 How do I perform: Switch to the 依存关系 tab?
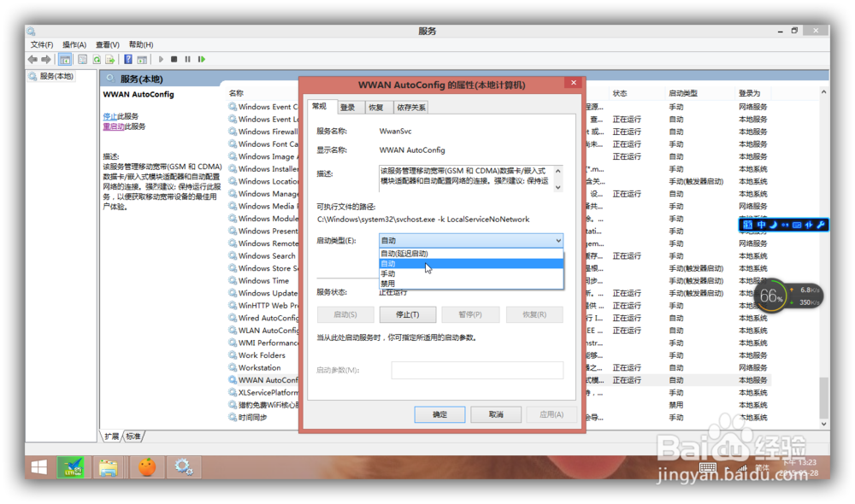411,108
